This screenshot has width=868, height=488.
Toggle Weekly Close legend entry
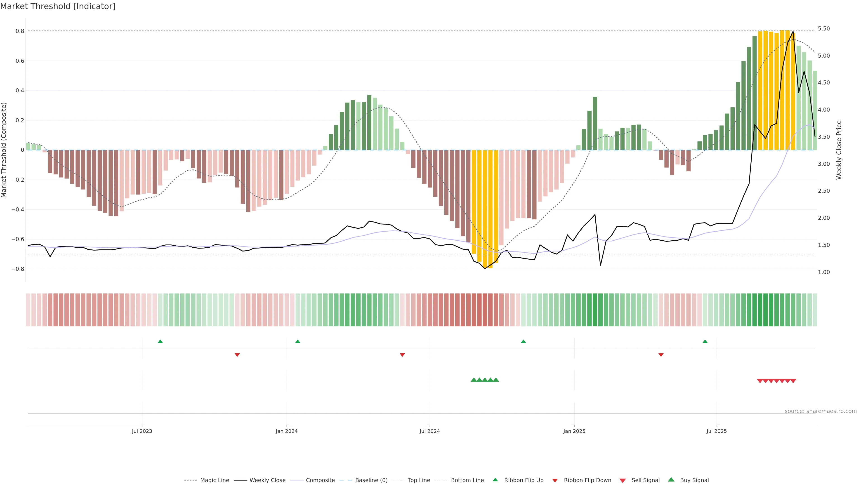click(267, 480)
